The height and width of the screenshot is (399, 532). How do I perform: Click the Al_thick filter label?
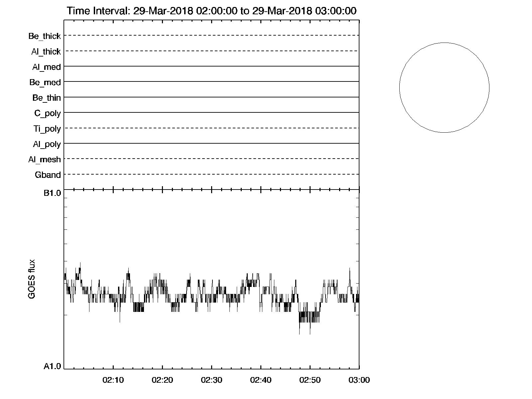point(46,52)
